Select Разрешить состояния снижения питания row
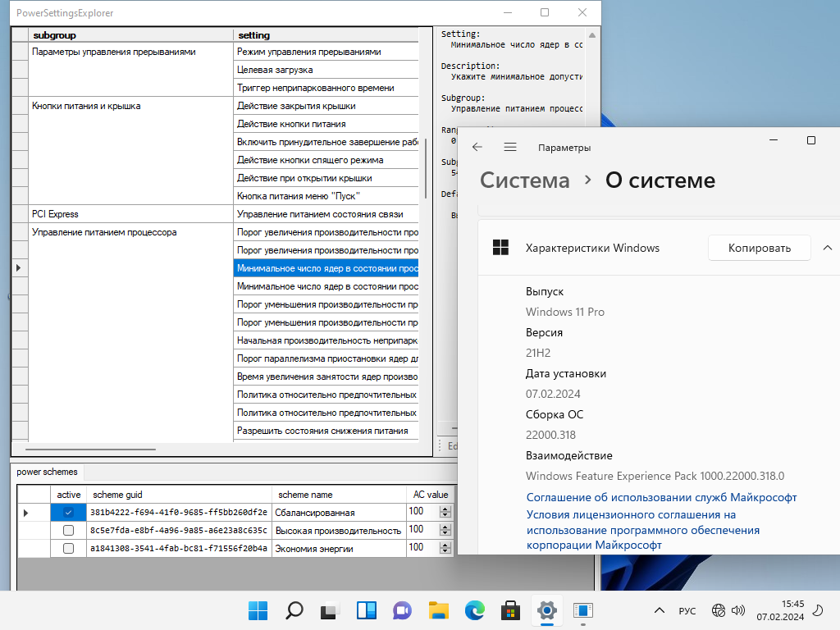This screenshot has height=630, width=840. [x=326, y=430]
